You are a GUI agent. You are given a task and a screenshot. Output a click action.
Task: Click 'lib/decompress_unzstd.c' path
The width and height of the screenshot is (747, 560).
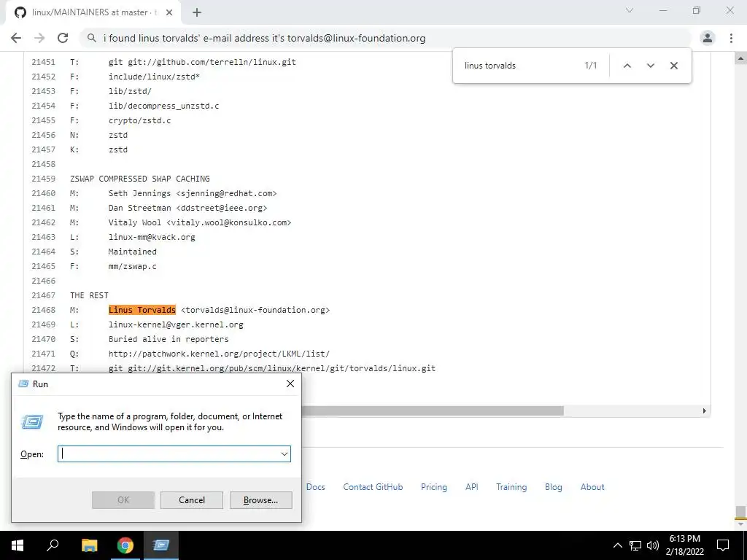click(163, 106)
